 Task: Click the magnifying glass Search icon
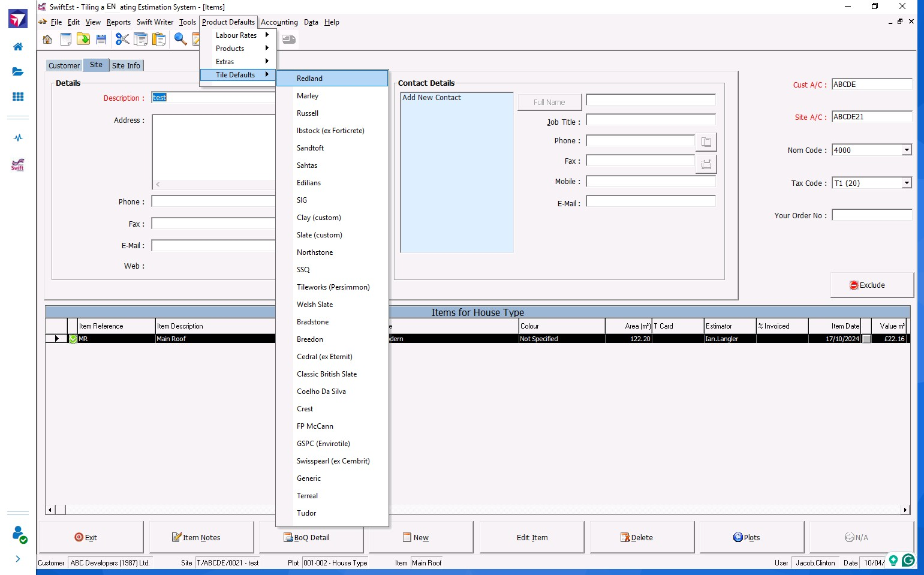point(180,40)
